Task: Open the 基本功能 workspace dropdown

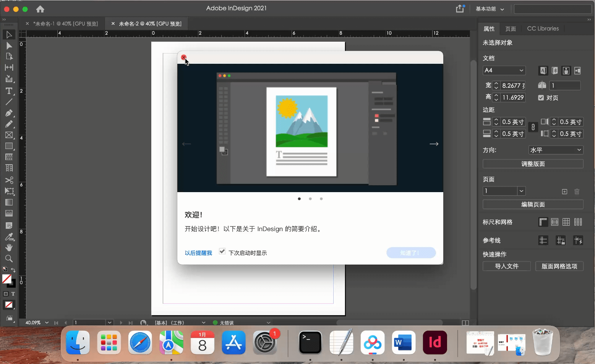Action: point(490,9)
